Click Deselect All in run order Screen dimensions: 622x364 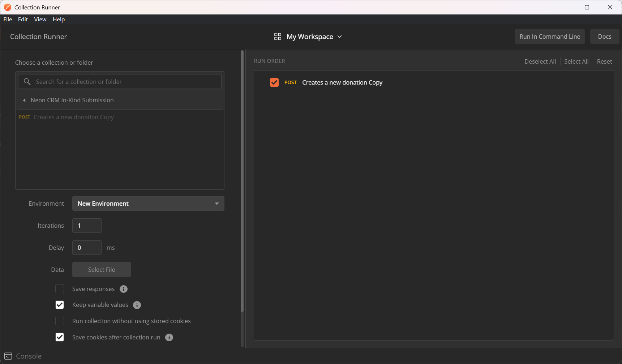[540, 61]
